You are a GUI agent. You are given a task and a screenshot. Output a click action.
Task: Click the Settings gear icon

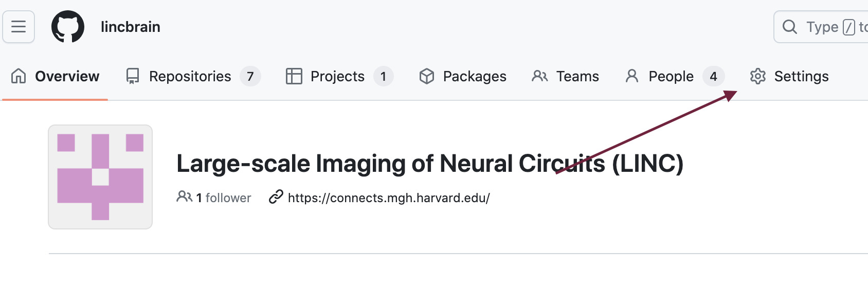coord(757,76)
